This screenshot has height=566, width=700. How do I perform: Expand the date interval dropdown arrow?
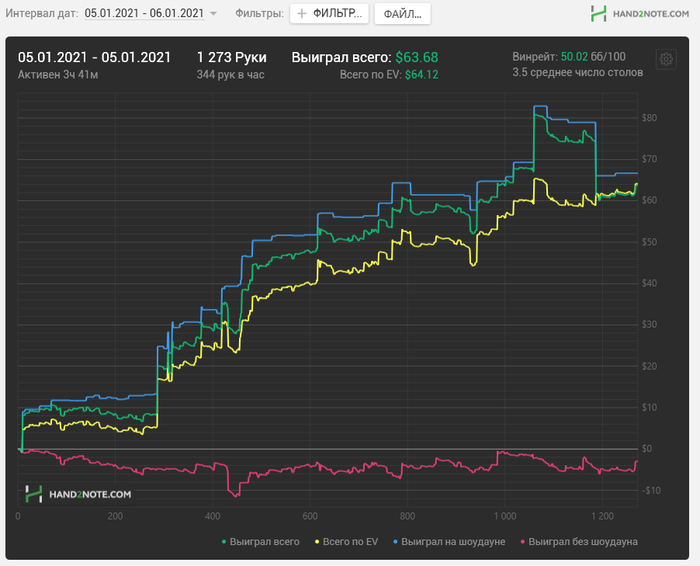(213, 13)
